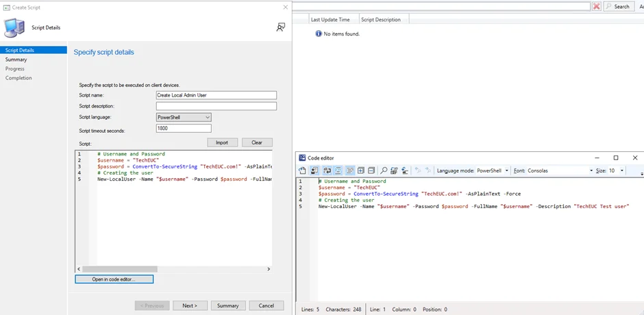
Task: Click red X clear-search icon in console
Action: tap(596, 6)
